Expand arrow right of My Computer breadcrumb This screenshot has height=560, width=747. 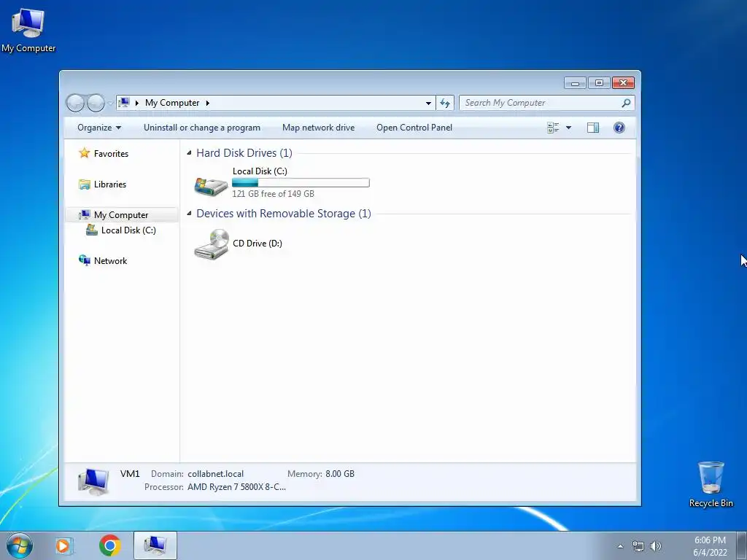pos(208,103)
